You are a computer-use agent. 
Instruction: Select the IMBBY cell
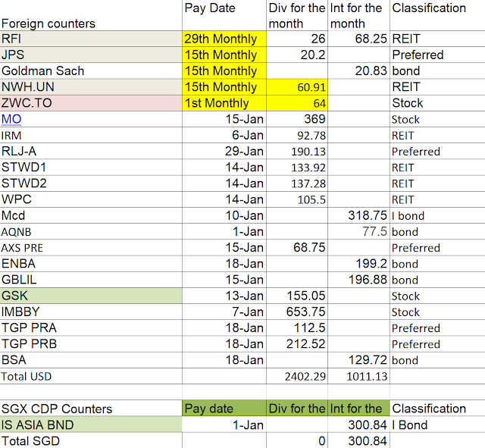[91, 312]
